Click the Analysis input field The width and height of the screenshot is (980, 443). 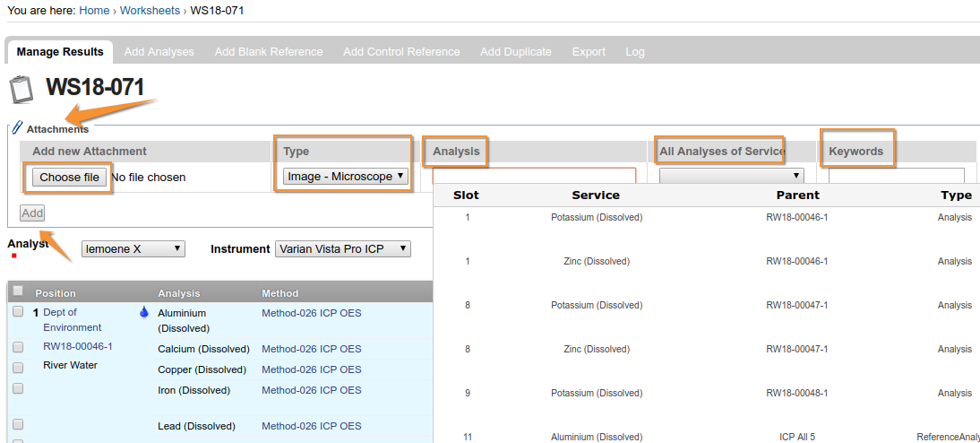click(x=534, y=177)
